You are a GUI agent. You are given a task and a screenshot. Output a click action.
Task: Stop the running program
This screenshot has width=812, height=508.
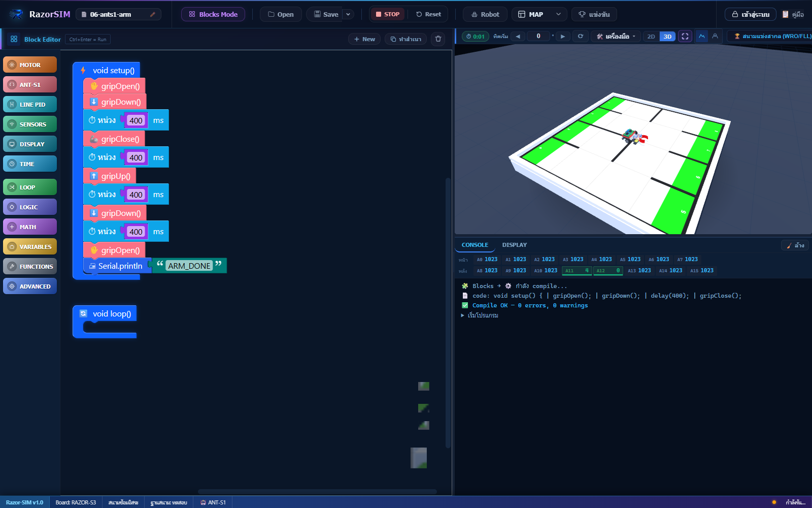388,14
